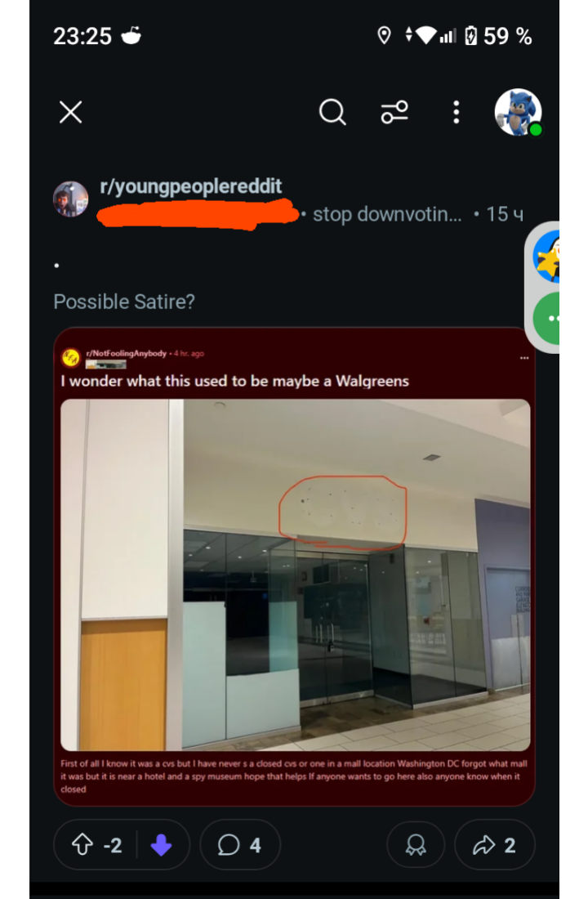Open the r/youngpeoplereddit subreddit link
Image resolution: width=588 pixels, height=899 pixels.
pyautogui.click(x=191, y=186)
